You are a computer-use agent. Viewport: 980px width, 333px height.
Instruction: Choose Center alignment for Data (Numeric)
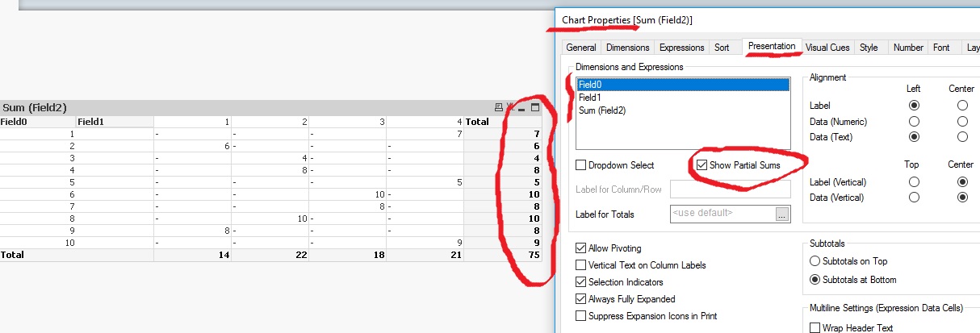[x=962, y=121]
